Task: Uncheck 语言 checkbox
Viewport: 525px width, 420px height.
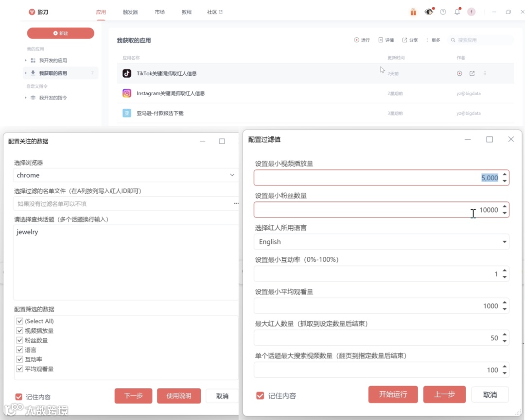Action: (20, 350)
